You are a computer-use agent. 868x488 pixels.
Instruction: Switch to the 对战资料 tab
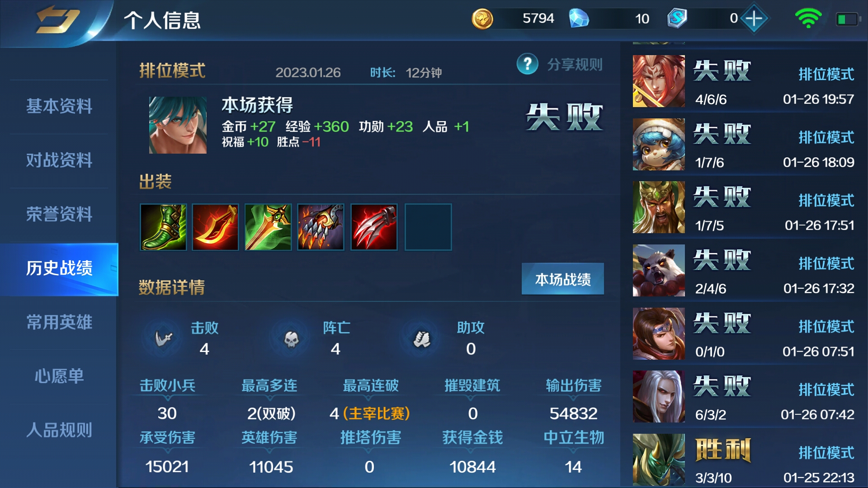[x=59, y=160]
